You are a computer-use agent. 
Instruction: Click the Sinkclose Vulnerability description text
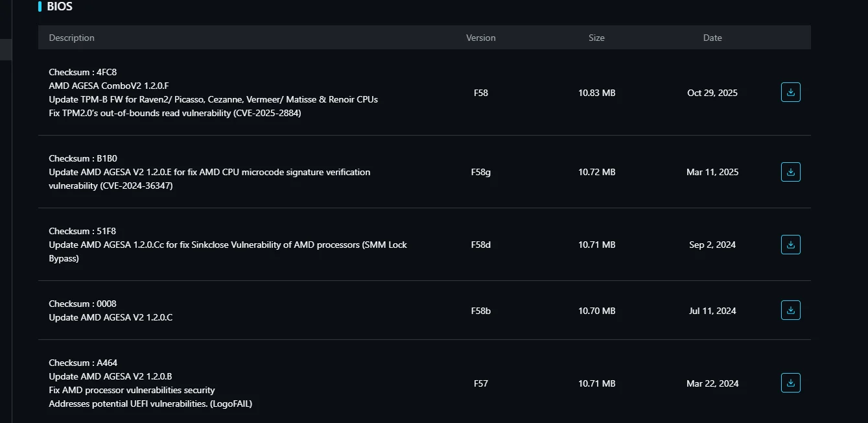pos(228,245)
